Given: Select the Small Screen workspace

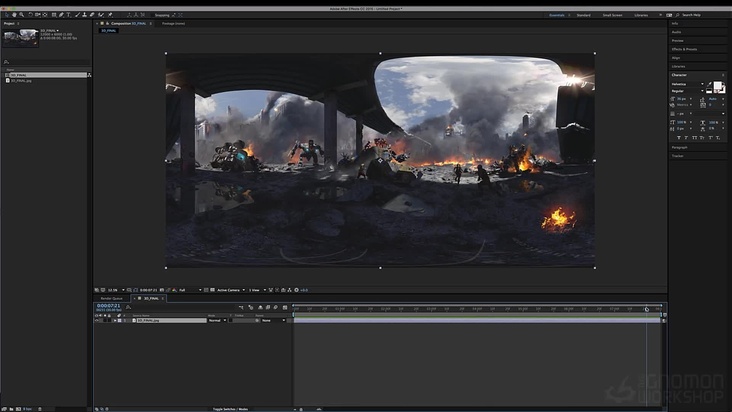Looking at the screenshot, I should (612, 15).
